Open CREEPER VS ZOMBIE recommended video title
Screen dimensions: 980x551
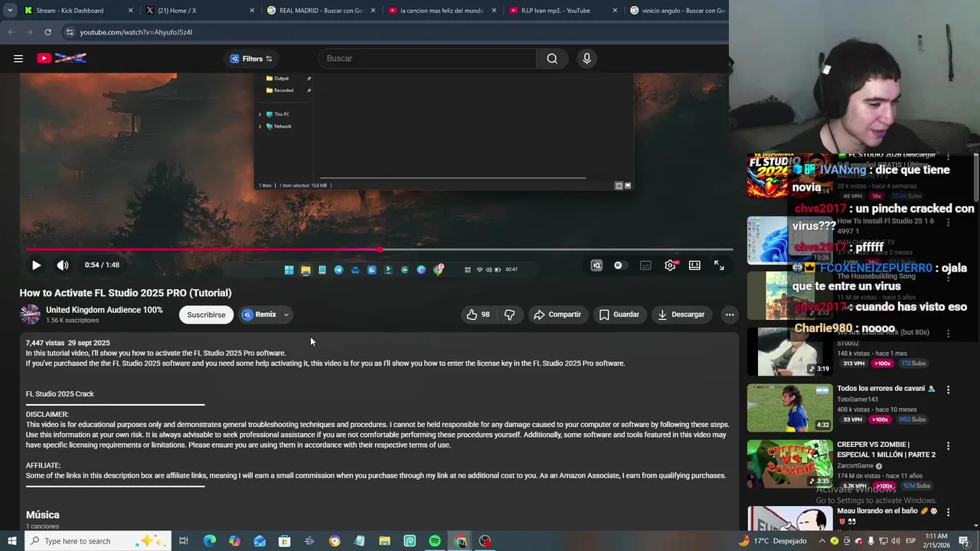tap(886, 449)
